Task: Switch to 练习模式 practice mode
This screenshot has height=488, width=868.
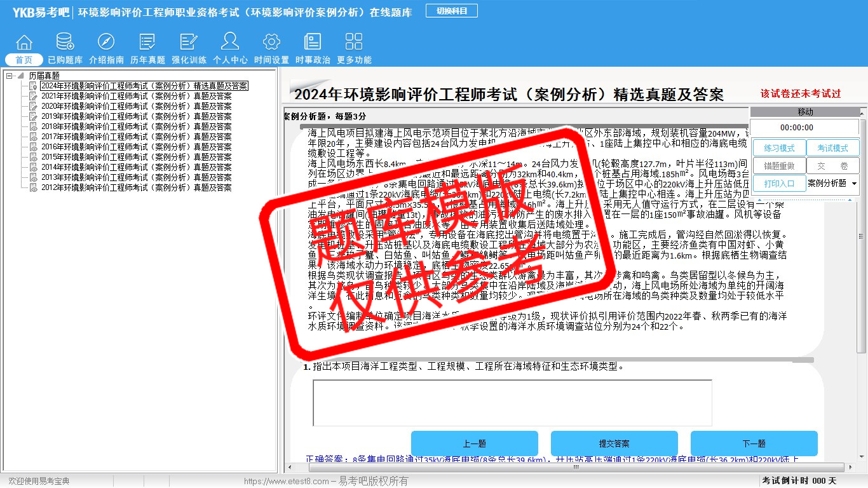Action: coord(779,148)
